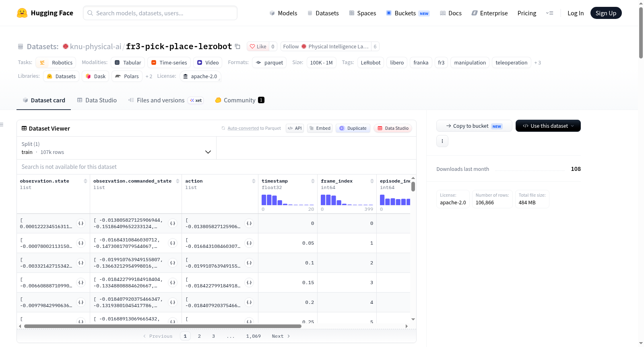Click the Embed button
The width and height of the screenshot is (644, 347).
320,128
